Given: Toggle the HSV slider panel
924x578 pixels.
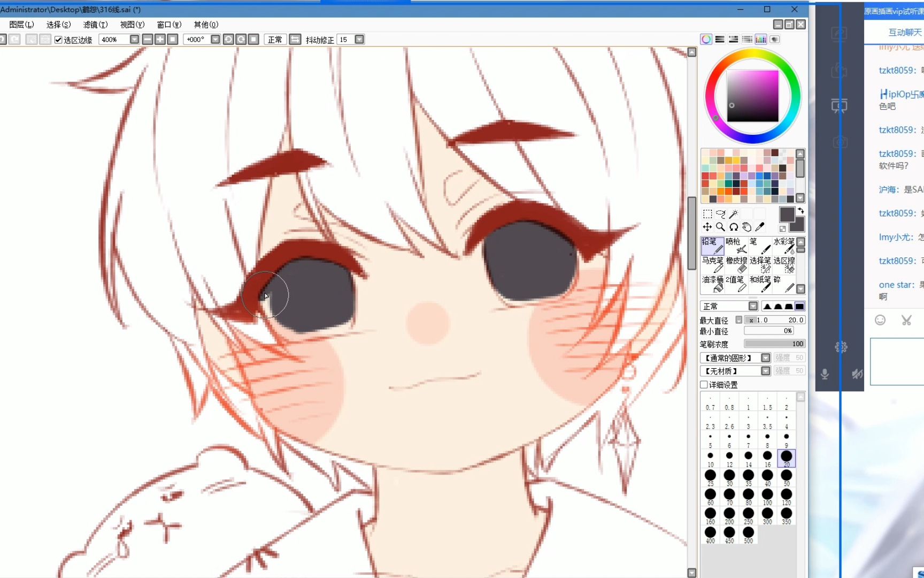Looking at the screenshot, I should 734,39.
